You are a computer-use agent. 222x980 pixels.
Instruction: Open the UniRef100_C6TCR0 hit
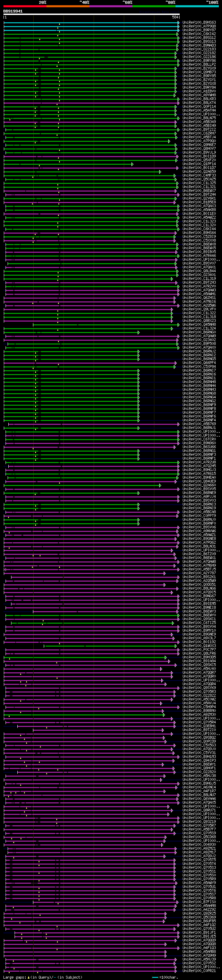(x=199, y=439)
